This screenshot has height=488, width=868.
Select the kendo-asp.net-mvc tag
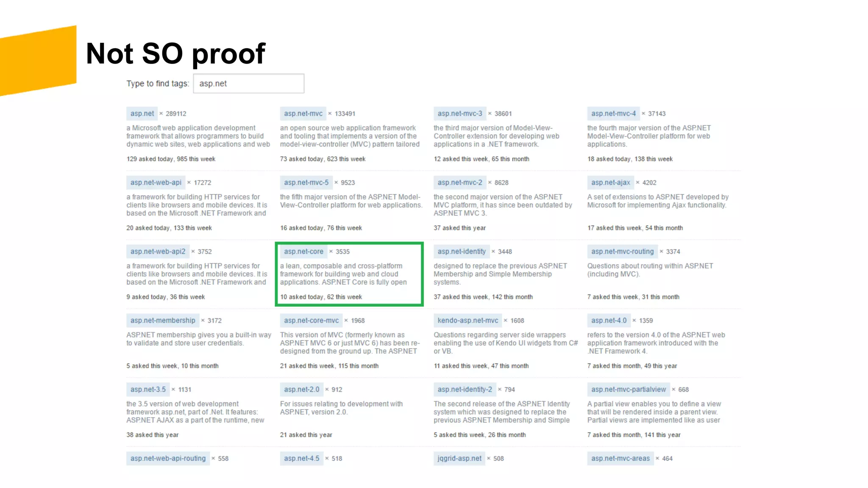click(468, 321)
